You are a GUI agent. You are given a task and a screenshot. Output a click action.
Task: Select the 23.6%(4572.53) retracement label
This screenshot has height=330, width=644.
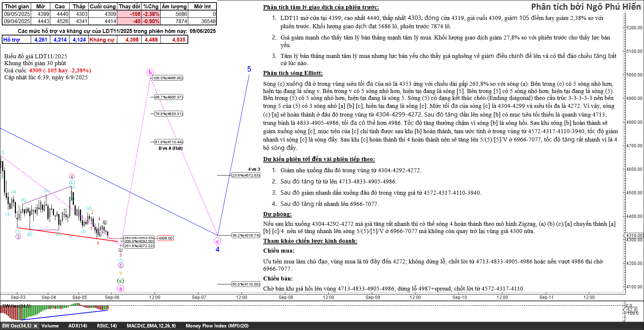pyautogui.click(x=246, y=175)
